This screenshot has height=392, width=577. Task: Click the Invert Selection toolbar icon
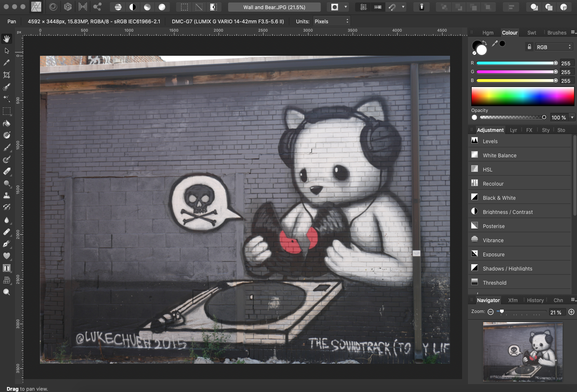point(213,7)
